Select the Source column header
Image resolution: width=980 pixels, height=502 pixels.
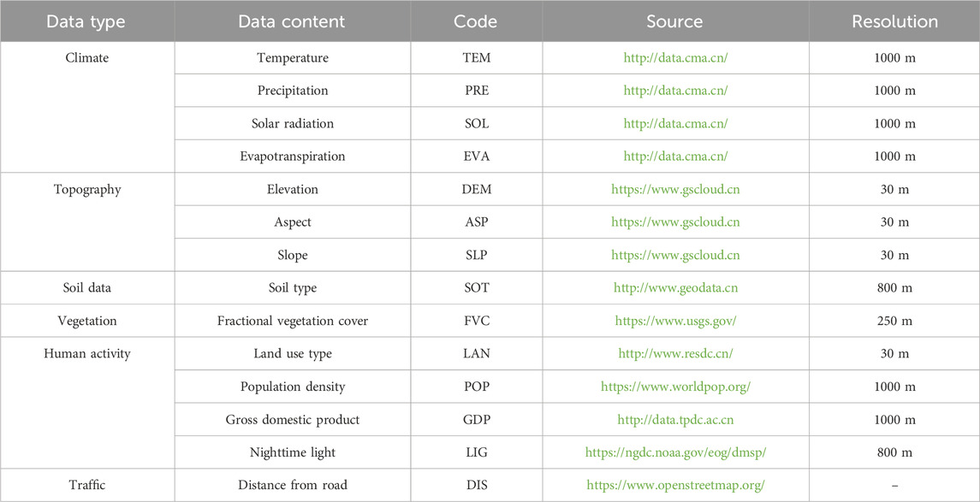click(x=675, y=21)
